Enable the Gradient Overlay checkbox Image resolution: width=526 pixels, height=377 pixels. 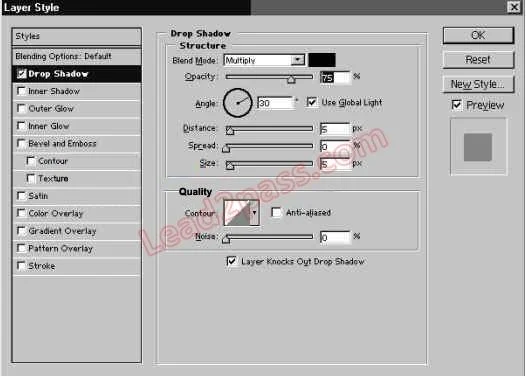(21, 231)
